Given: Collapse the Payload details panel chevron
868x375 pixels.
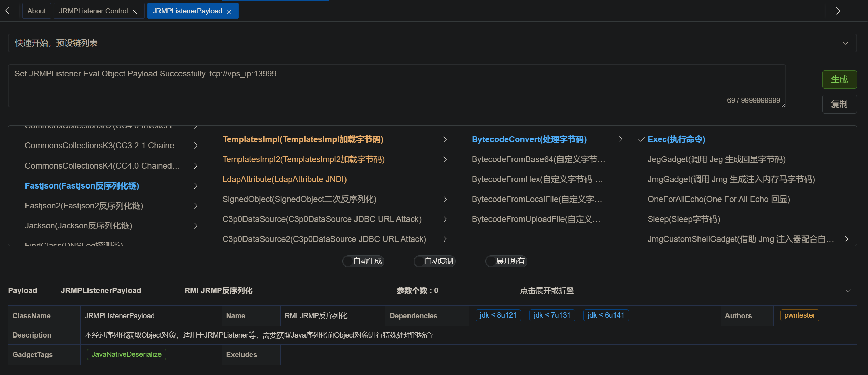Looking at the screenshot, I should coord(848,291).
